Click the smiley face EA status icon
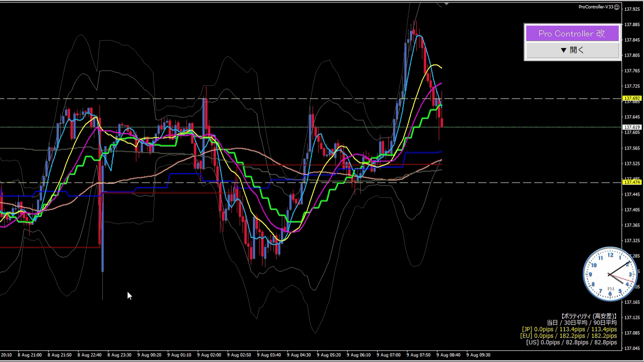Image resolution: width=644 pixels, height=362 pixels. (617, 7)
